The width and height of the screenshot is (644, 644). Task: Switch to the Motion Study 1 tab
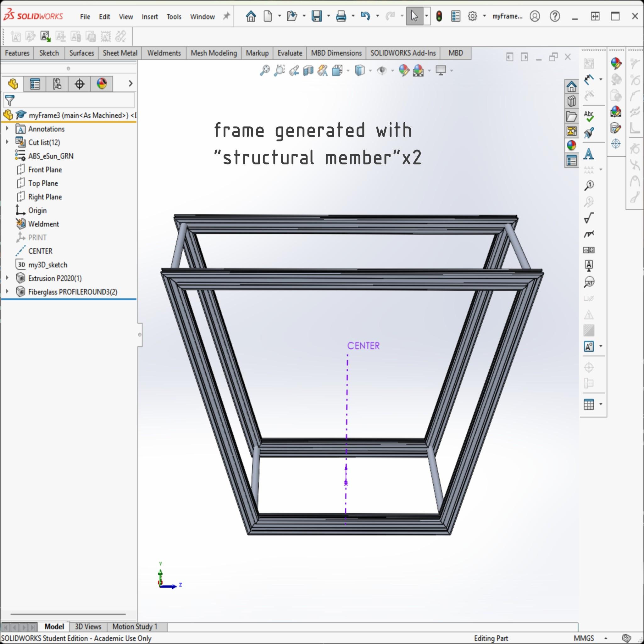(135, 626)
